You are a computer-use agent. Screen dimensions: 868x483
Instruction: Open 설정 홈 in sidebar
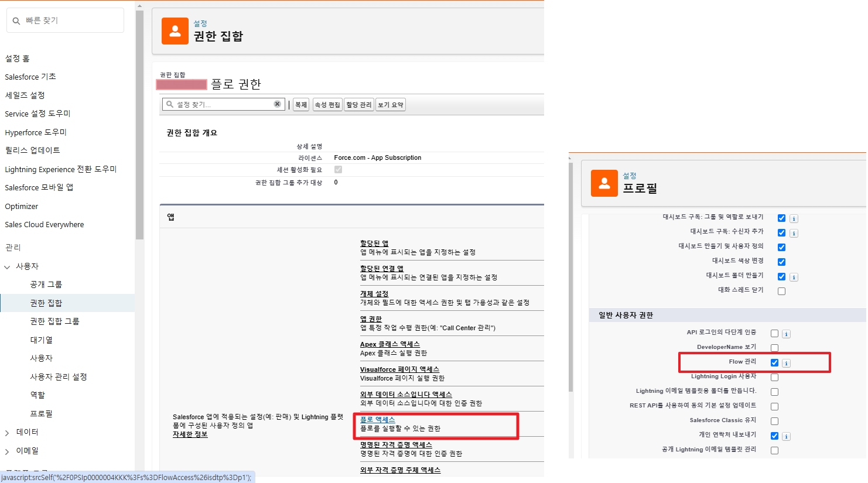pos(18,59)
